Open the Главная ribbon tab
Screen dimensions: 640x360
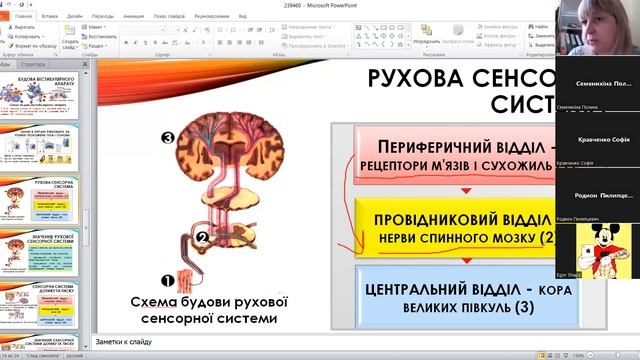(x=23, y=16)
